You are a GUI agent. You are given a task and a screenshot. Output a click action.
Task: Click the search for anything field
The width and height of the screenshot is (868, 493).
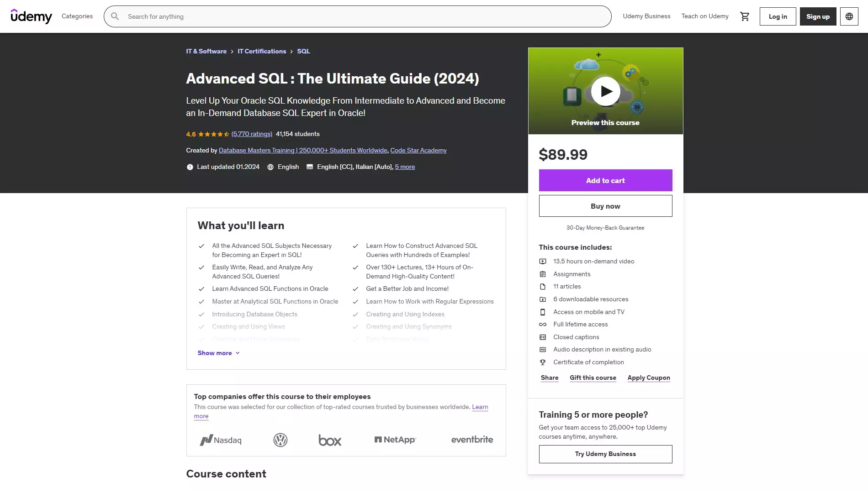[x=320, y=16]
